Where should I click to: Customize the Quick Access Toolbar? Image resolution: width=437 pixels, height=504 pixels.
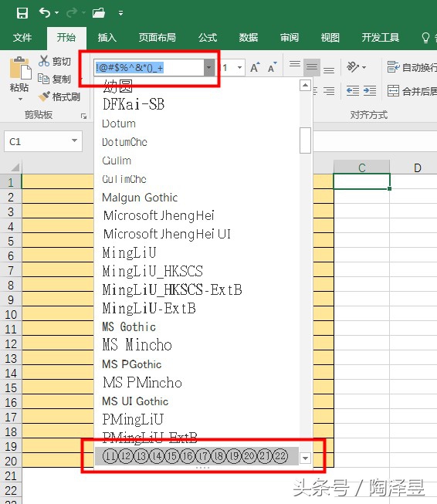coord(121,13)
